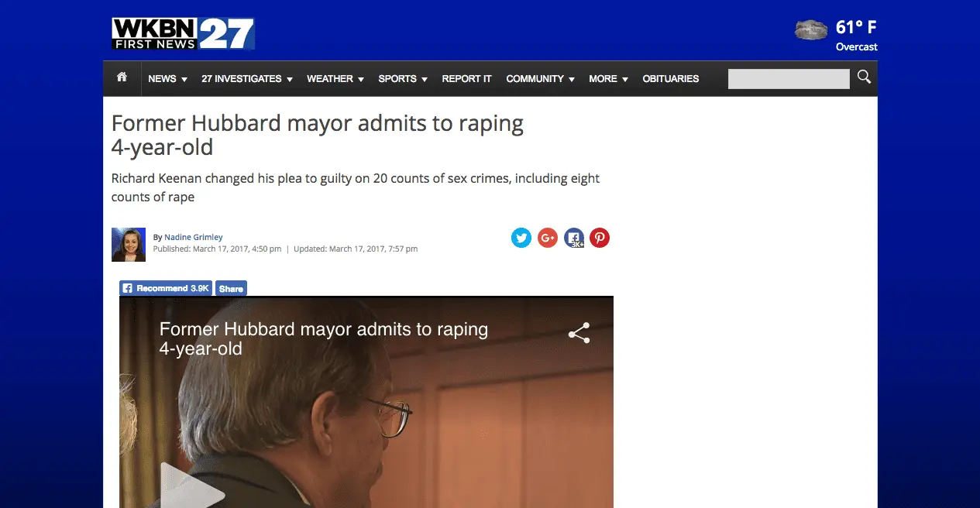Go to the Obituaries section

click(670, 79)
